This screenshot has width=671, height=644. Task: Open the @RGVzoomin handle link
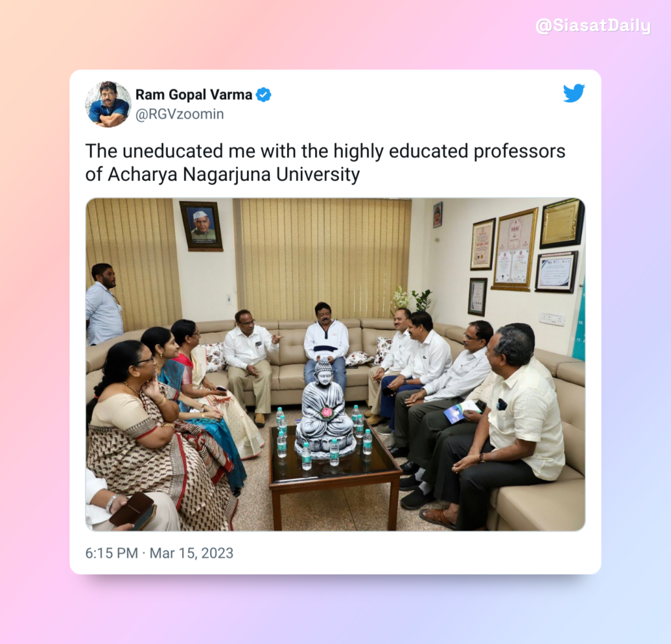[180, 114]
